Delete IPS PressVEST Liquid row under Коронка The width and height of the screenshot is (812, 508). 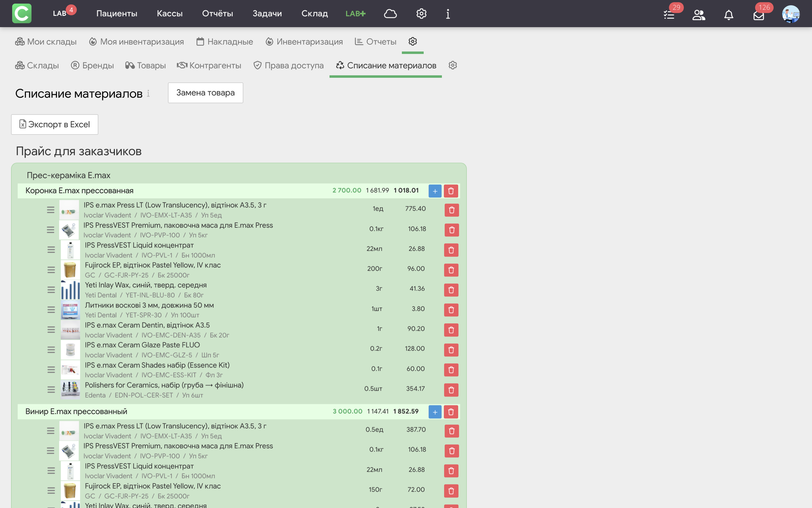[x=451, y=250]
